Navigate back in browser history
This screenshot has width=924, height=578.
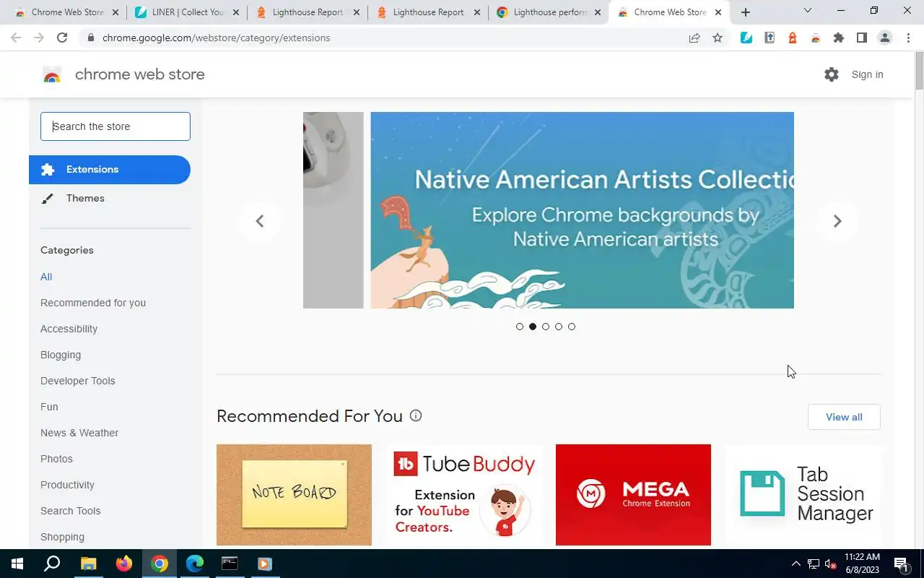tap(16, 38)
